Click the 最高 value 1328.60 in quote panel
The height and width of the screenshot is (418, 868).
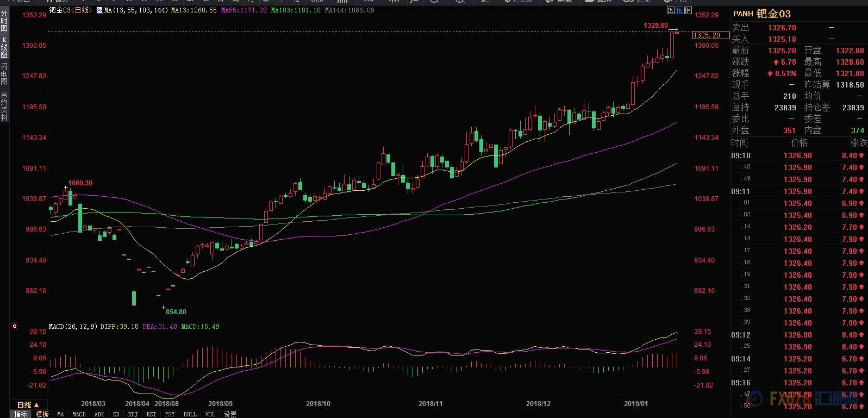click(850, 62)
